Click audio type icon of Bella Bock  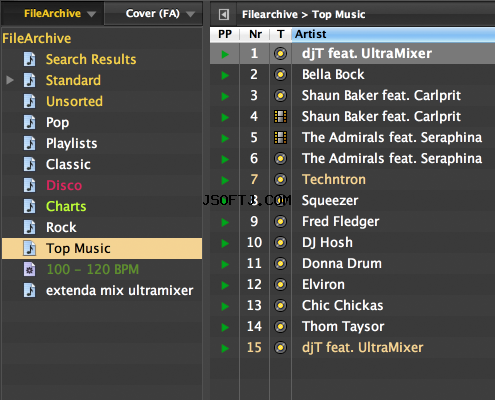pyautogui.click(x=280, y=74)
